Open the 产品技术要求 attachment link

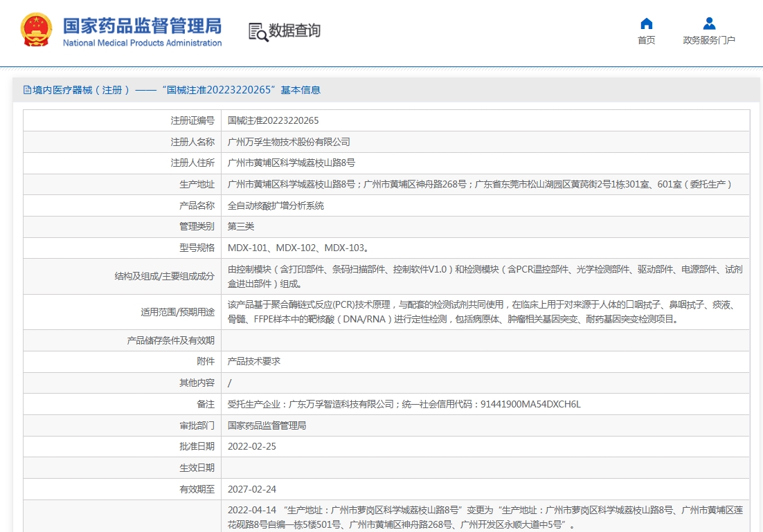coord(254,361)
